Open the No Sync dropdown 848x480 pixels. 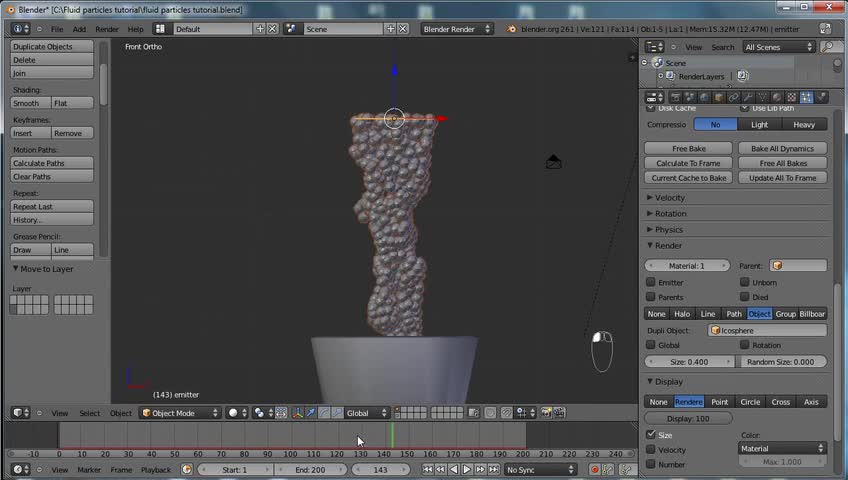(540, 470)
